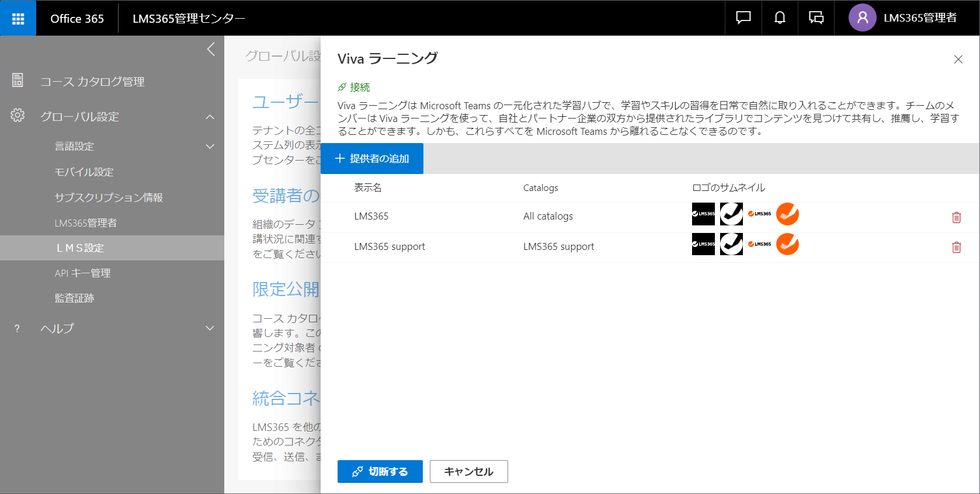
Task: Click the 表示名 column header
Action: click(368, 187)
